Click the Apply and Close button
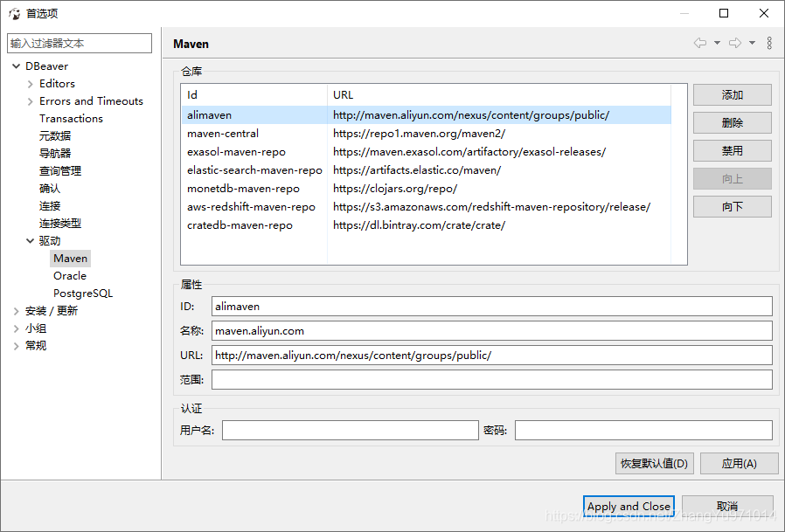Image resolution: width=785 pixels, height=532 pixels. tap(629, 507)
